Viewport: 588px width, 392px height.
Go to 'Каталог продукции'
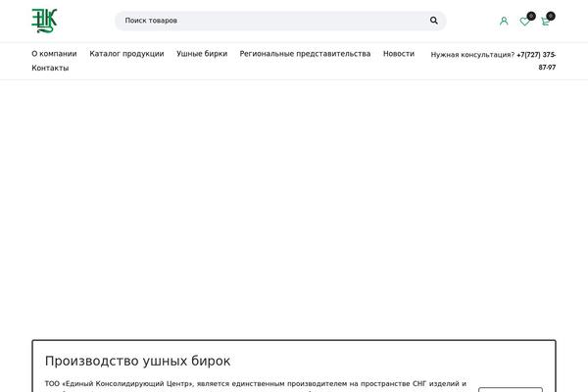126,54
